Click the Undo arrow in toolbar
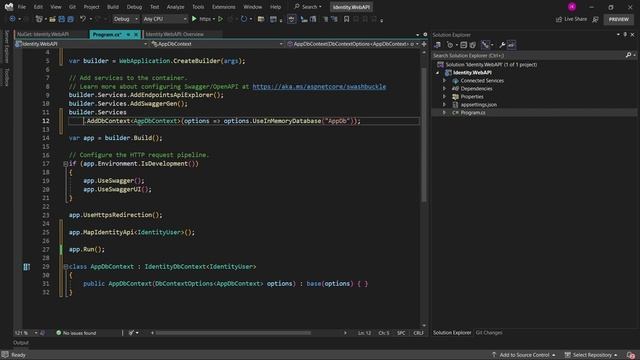Viewport: 640px width, 360px height. coord(83,19)
